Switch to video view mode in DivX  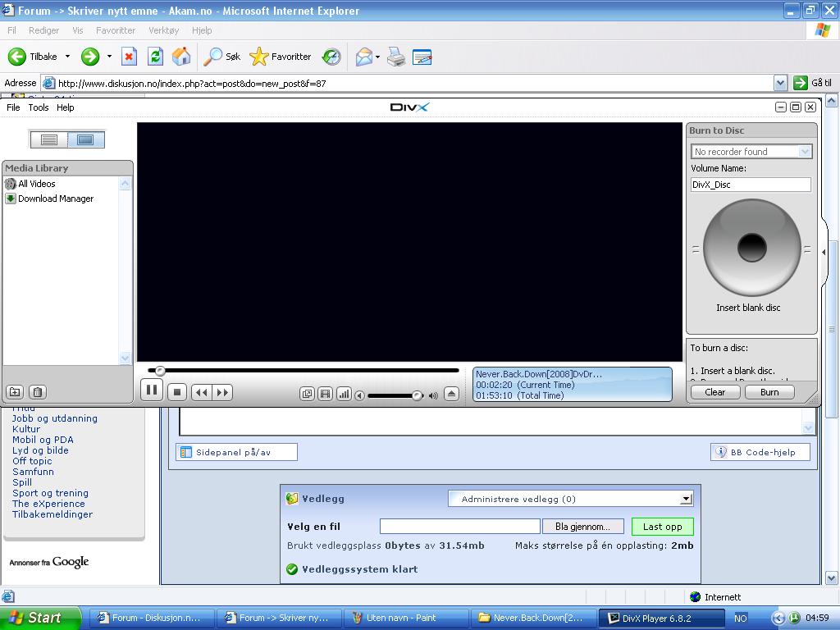85,139
